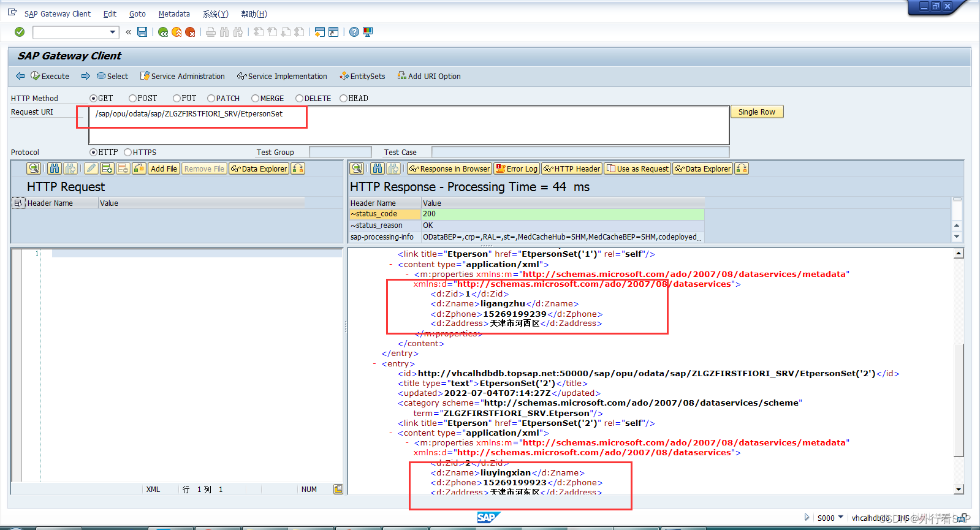Click the Service Administration button
The width and height of the screenshot is (980, 530).
182,76
